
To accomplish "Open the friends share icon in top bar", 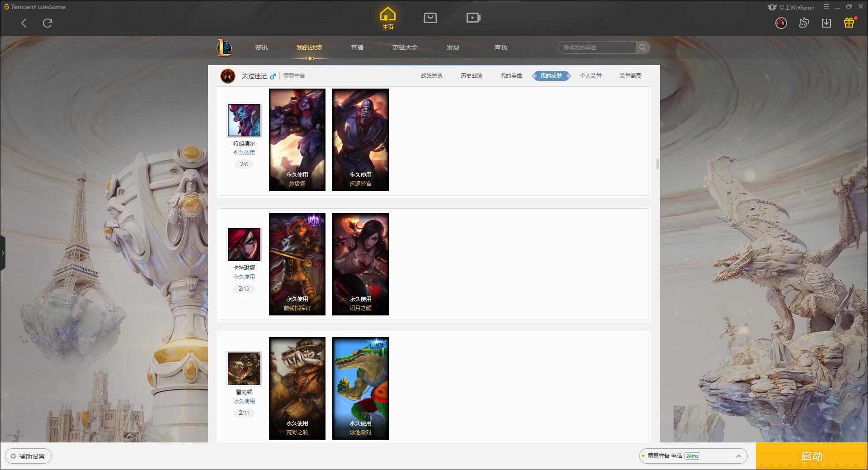I will [804, 23].
